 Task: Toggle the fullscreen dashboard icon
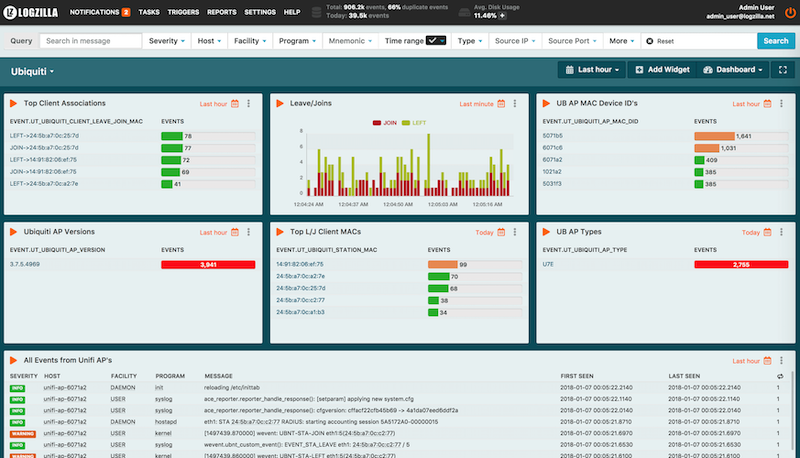click(x=783, y=70)
